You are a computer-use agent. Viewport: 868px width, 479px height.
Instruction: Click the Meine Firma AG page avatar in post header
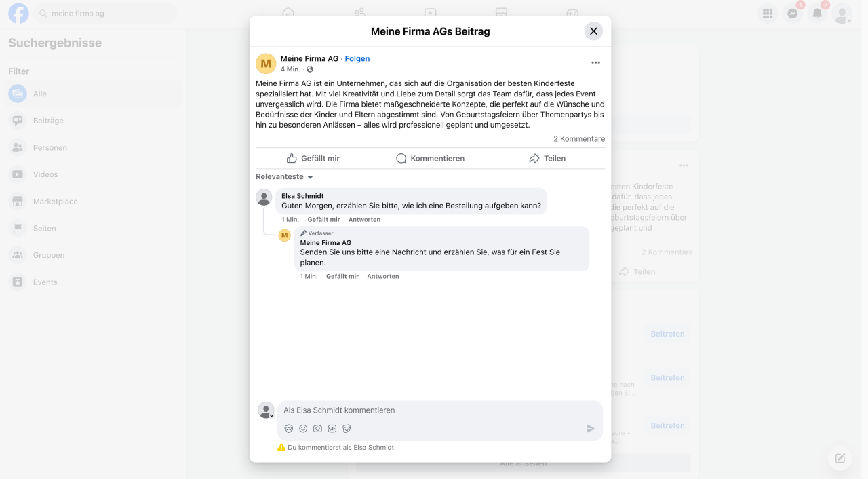266,64
